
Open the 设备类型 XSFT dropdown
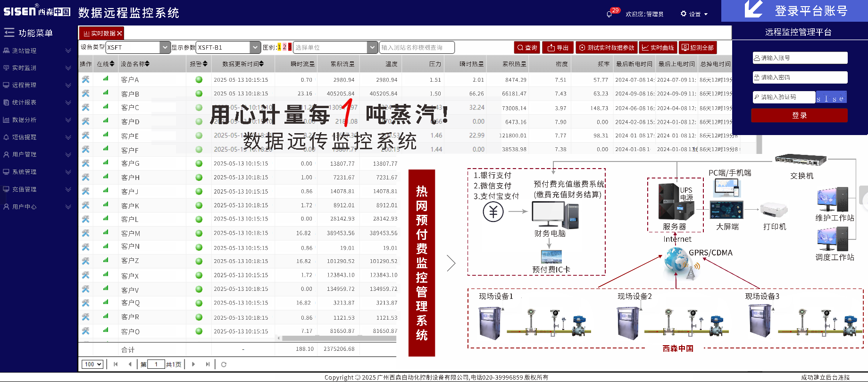165,47
